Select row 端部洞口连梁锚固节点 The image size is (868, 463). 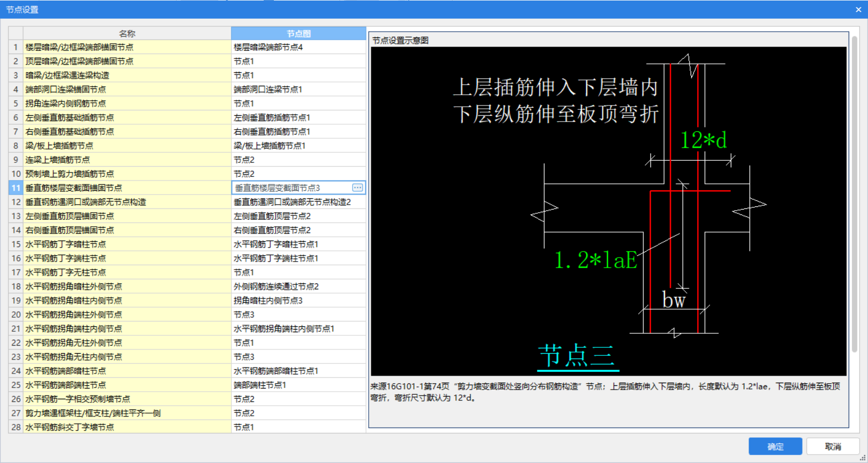click(x=127, y=89)
